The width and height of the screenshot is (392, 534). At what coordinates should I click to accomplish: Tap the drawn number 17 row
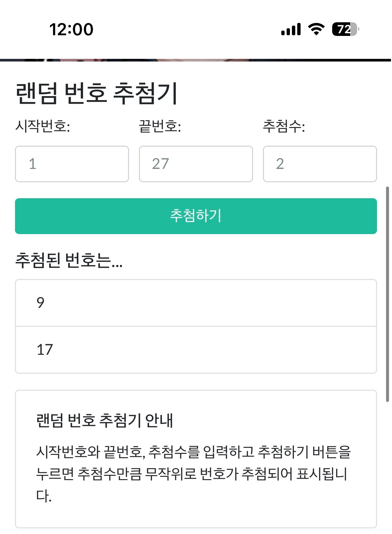coord(196,350)
